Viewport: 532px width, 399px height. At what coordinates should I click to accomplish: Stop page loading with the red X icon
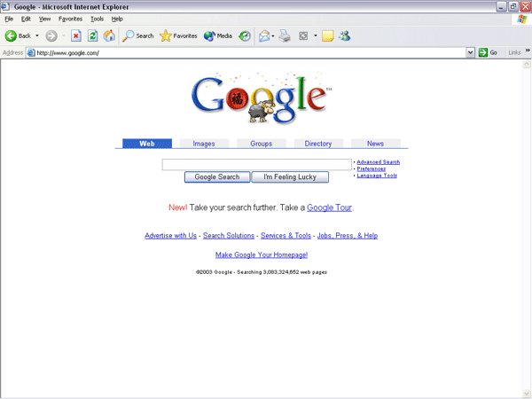(76, 35)
